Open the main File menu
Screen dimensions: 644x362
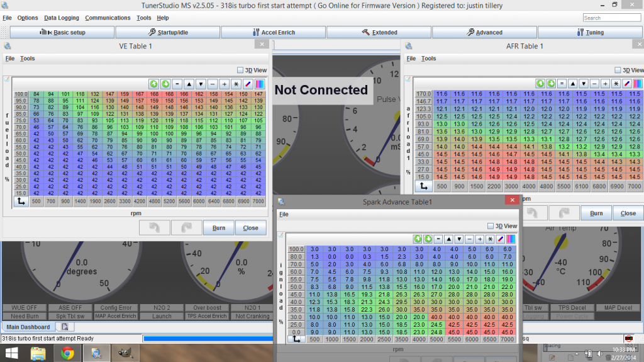point(7,18)
